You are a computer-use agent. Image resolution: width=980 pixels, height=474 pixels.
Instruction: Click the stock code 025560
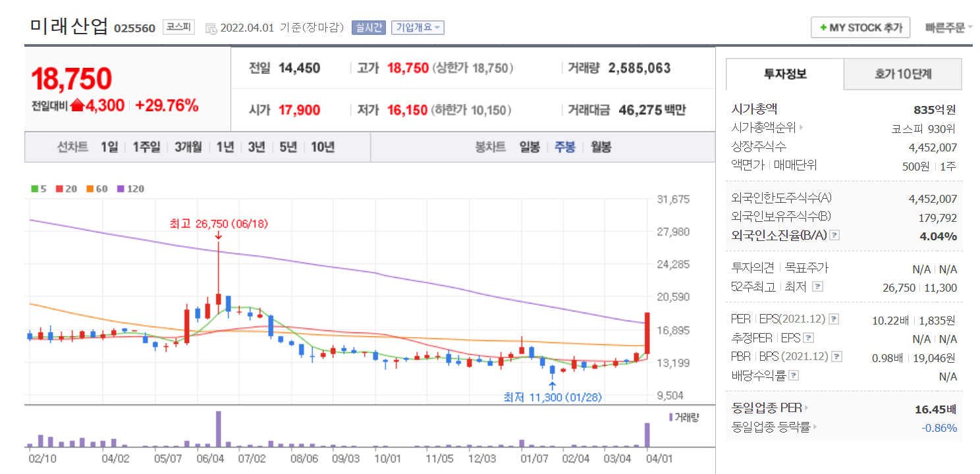click(135, 28)
